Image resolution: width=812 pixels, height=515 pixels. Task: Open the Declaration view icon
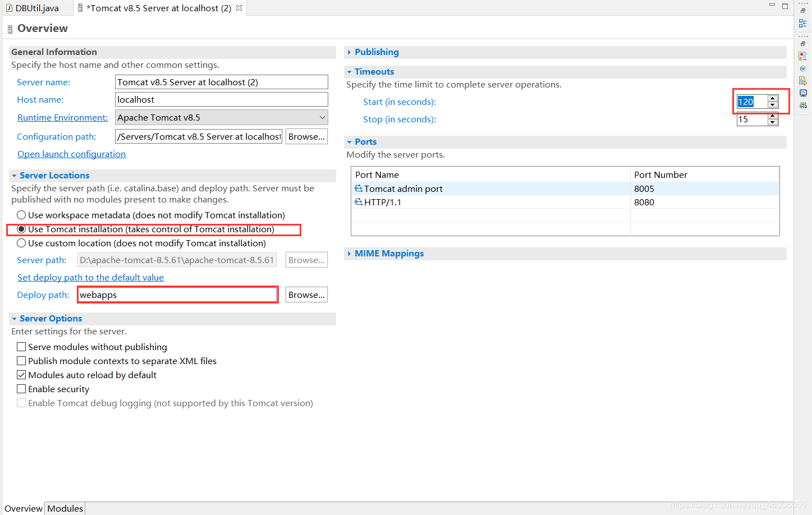802,81
